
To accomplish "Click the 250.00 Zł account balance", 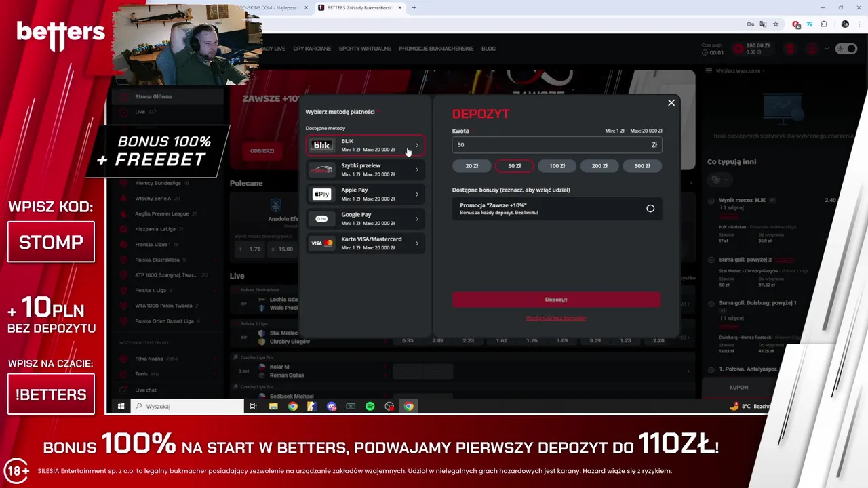I will [x=759, y=46].
